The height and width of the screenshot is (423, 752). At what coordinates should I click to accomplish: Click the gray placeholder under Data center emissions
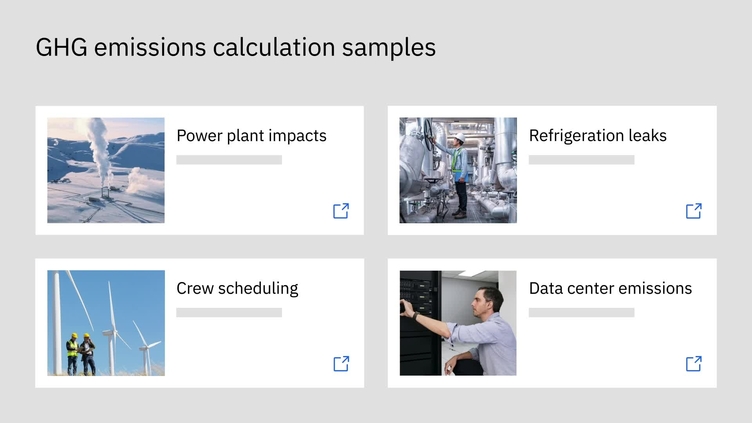pyautogui.click(x=581, y=313)
